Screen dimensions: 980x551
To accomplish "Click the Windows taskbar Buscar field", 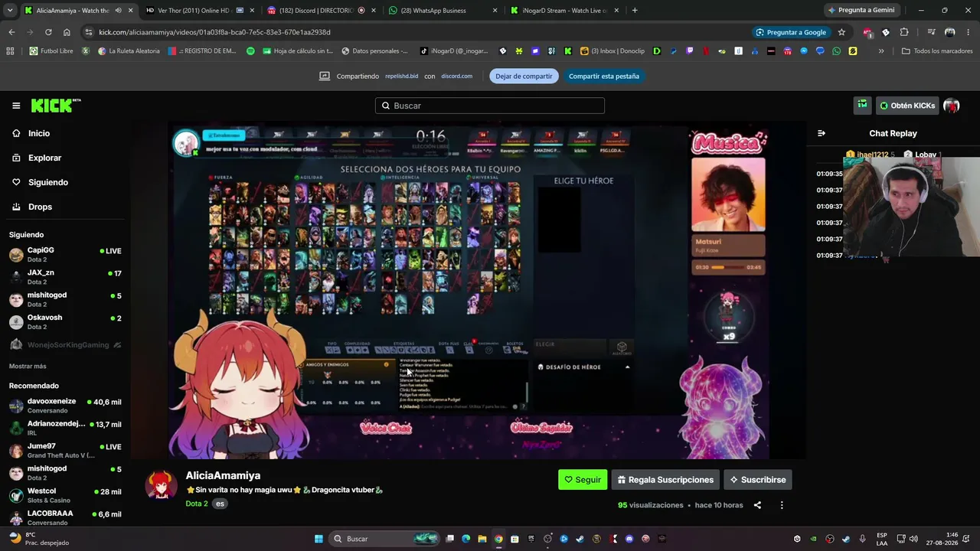I will pos(384,539).
